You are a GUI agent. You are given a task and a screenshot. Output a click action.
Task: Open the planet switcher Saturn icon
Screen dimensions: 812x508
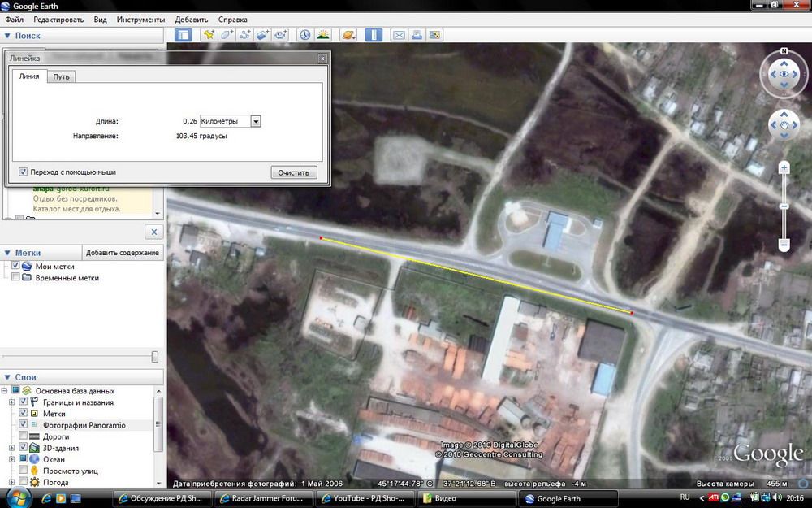tap(348, 35)
